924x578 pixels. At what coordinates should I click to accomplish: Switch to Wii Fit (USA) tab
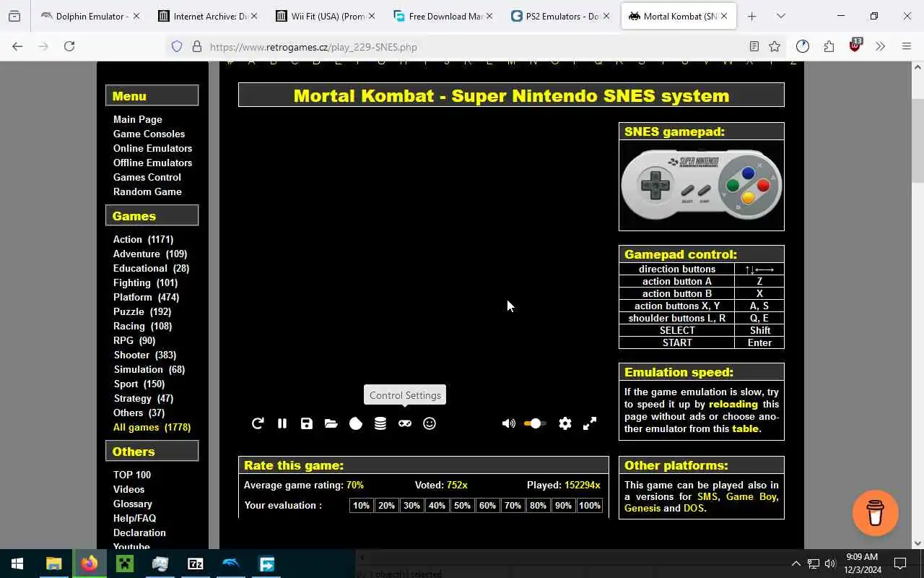tap(326, 16)
